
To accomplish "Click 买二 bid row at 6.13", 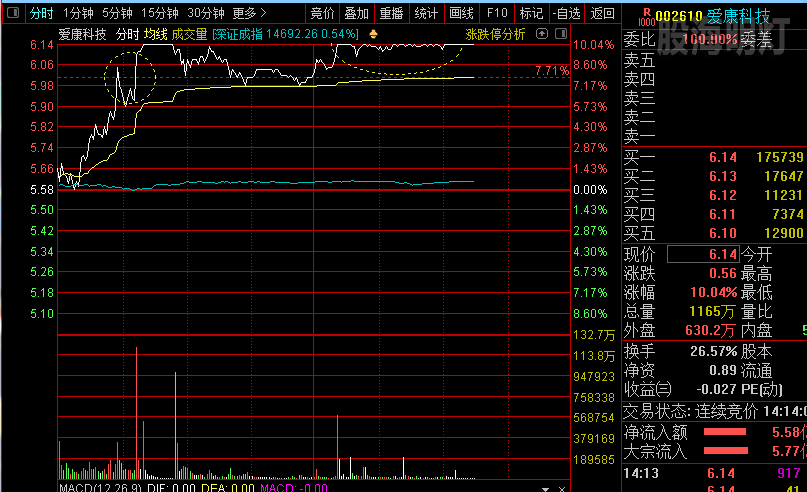I will (x=713, y=176).
